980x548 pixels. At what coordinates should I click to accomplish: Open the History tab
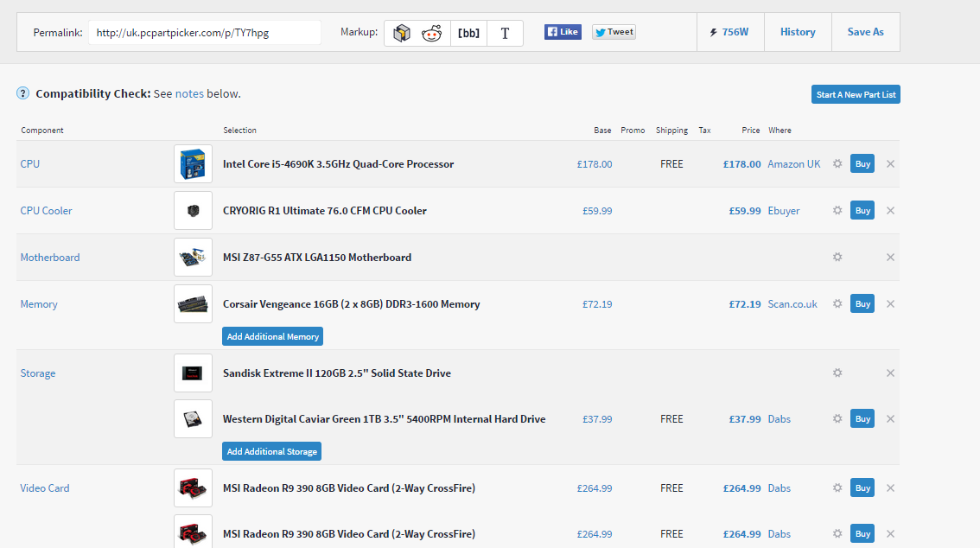pos(798,32)
